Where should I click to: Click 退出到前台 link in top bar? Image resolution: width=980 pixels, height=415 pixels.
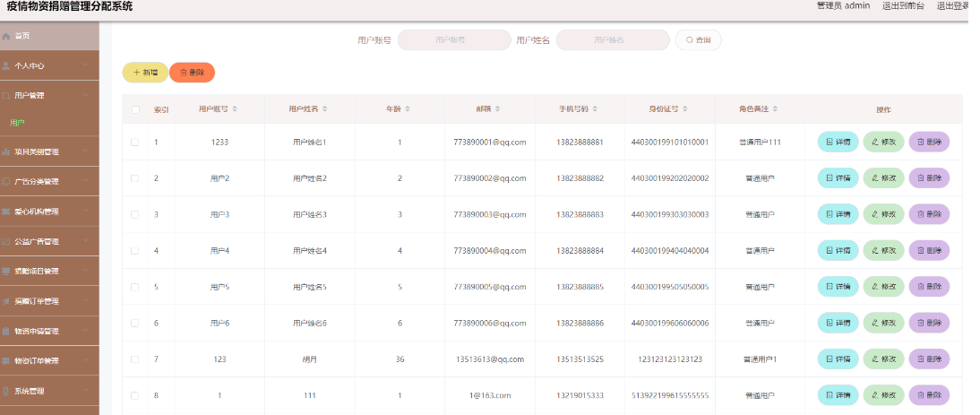pos(902,5)
